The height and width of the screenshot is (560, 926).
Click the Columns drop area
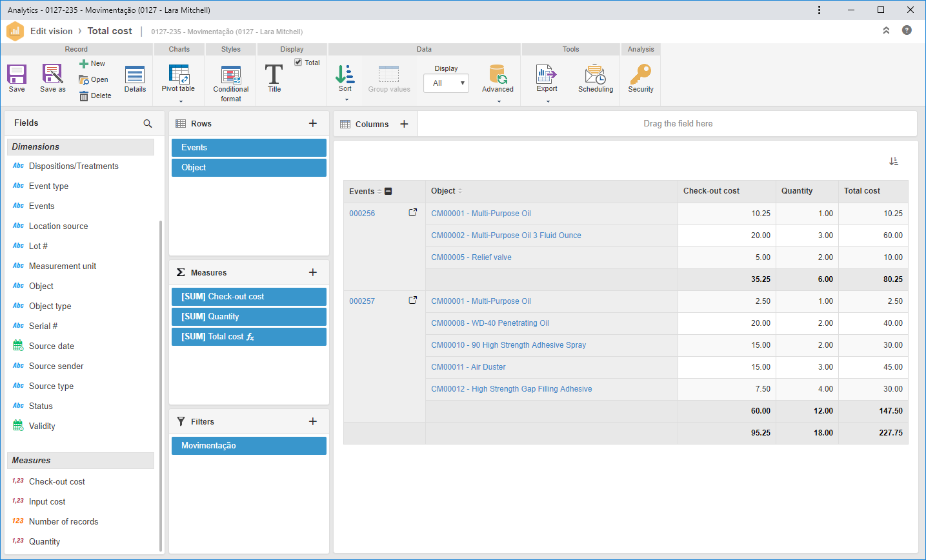coord(667,124)
